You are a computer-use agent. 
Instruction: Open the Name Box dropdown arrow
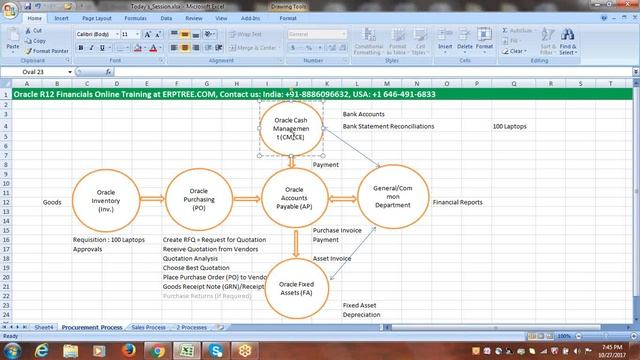[x=70, y=72]
